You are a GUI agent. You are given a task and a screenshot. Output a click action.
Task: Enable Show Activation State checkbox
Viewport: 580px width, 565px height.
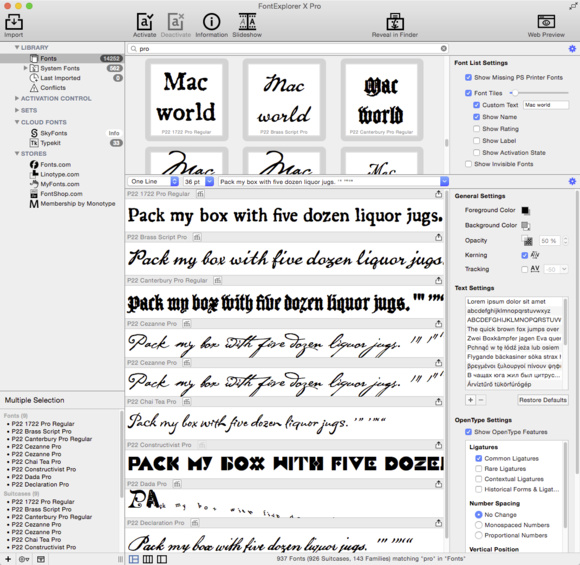pyautogui.click(x=476, y=152)
